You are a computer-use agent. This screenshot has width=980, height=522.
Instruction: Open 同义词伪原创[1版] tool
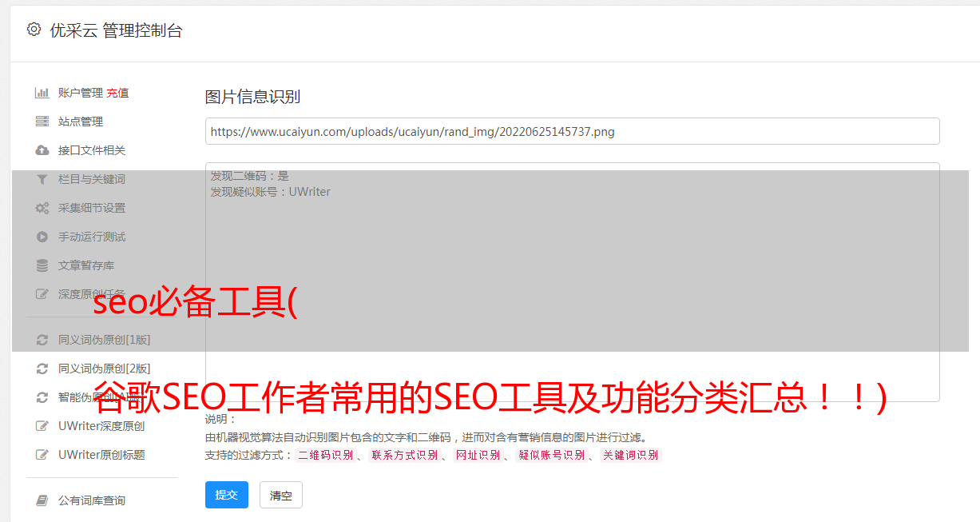105,340
